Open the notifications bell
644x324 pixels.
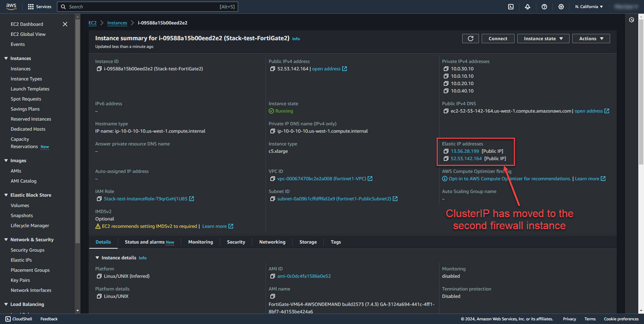click(x=528, y=7)
